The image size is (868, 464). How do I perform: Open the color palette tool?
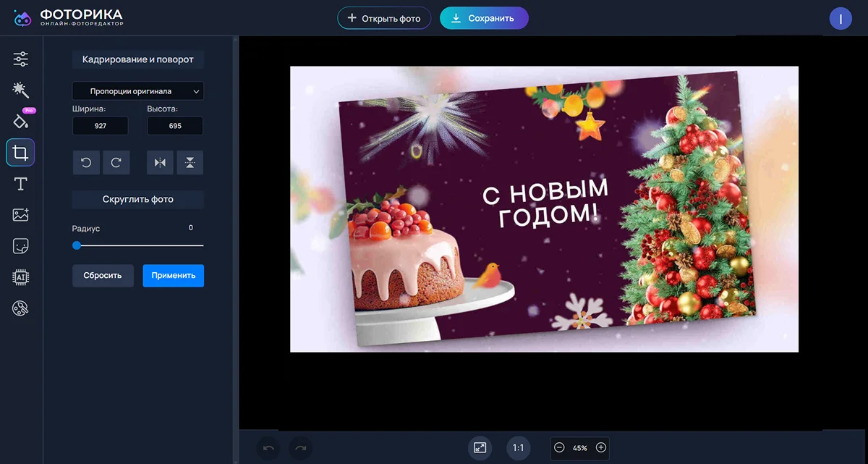point(20,309)
